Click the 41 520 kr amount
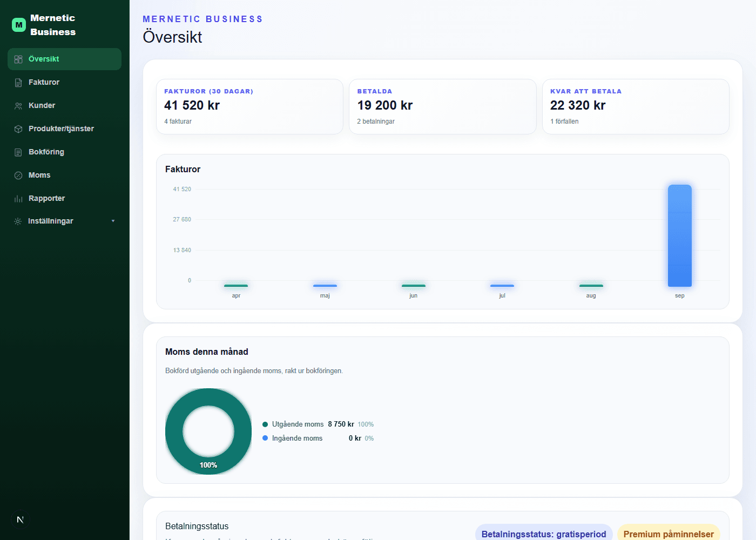Image resolution: width=756 pixels, height=540 pixels. [x=192, y=105]
